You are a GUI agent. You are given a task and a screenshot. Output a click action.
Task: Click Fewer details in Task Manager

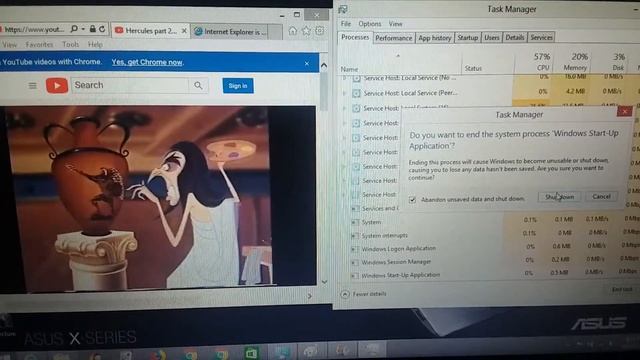[x=363, y=294]
